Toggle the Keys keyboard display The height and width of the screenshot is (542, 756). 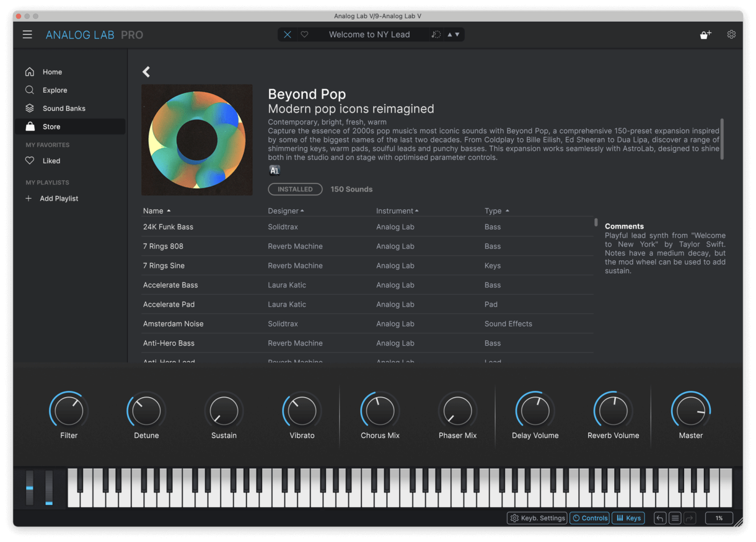click(629, 518)
